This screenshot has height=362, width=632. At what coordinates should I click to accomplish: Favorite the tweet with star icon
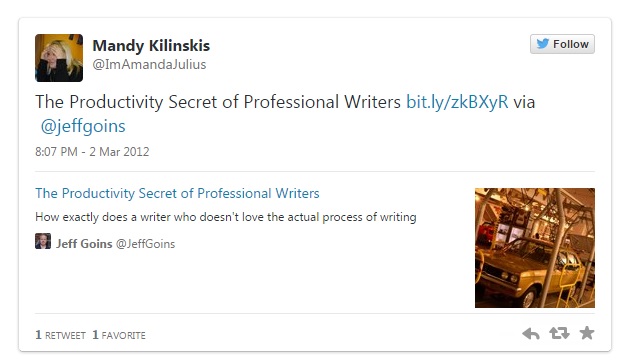coord(587,333)
